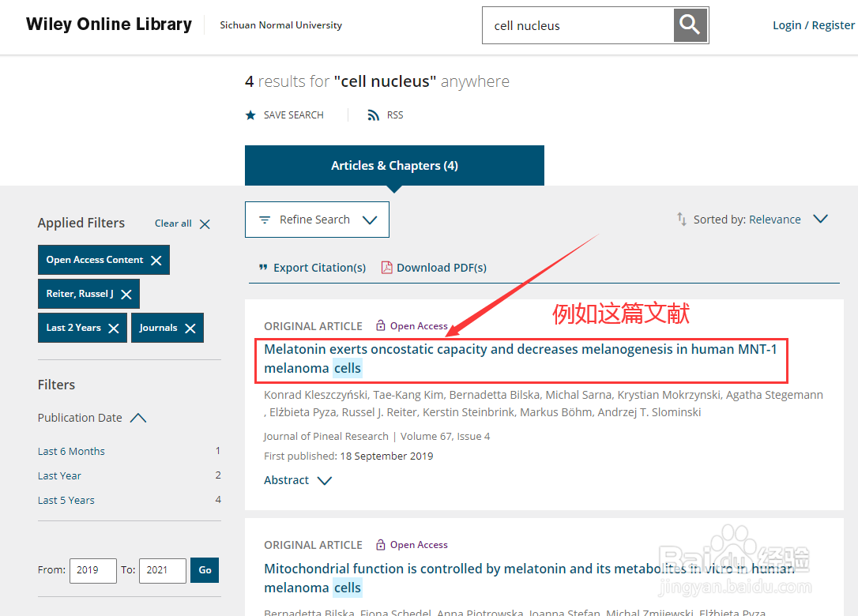Click author Konrad Kleszczyński

click(x=316, y=395)
